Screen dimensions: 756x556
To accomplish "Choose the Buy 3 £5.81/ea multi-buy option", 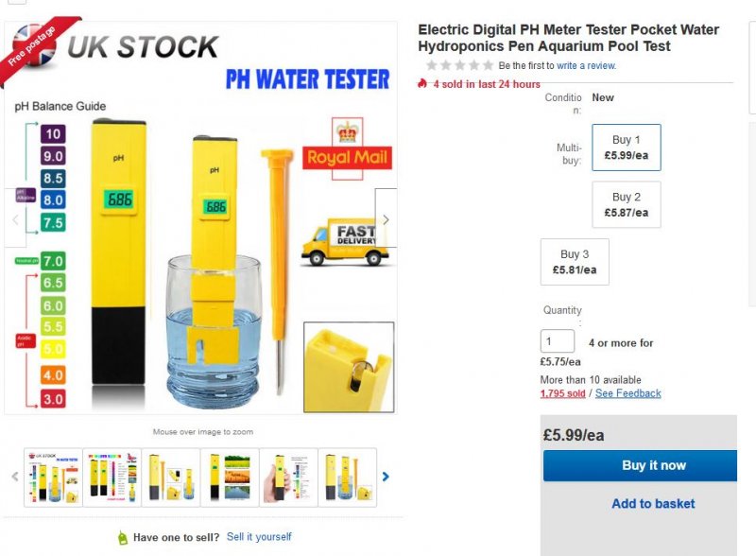I will 575,261.
